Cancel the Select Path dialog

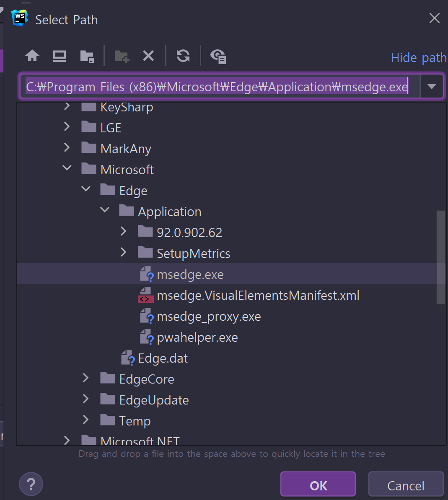click(x=406, y=485)
